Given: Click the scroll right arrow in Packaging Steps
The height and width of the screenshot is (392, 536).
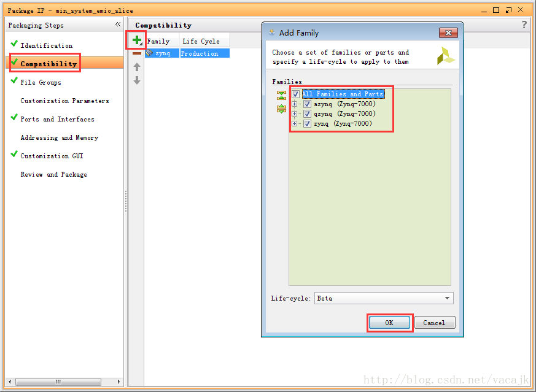Looking at the screenshot, I should 119,382.
